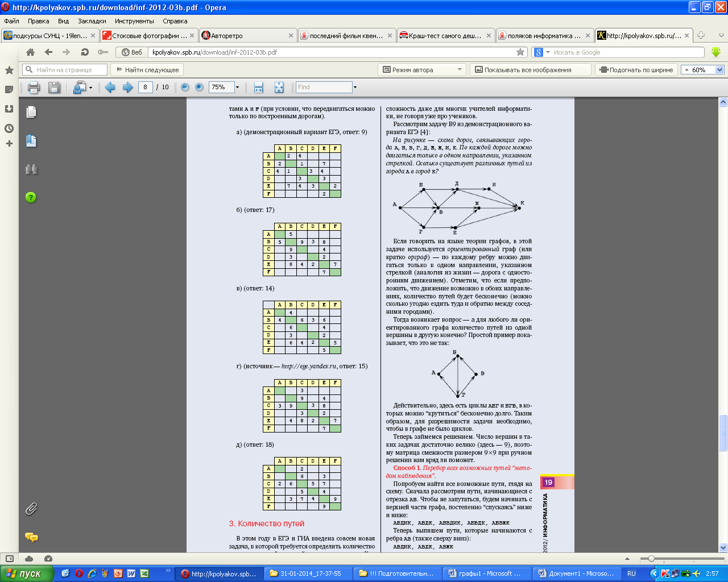This screenshot has height=582, width=728.
Task: Open the collaborate tool dropdown arrow
Action: coord(90,88)
